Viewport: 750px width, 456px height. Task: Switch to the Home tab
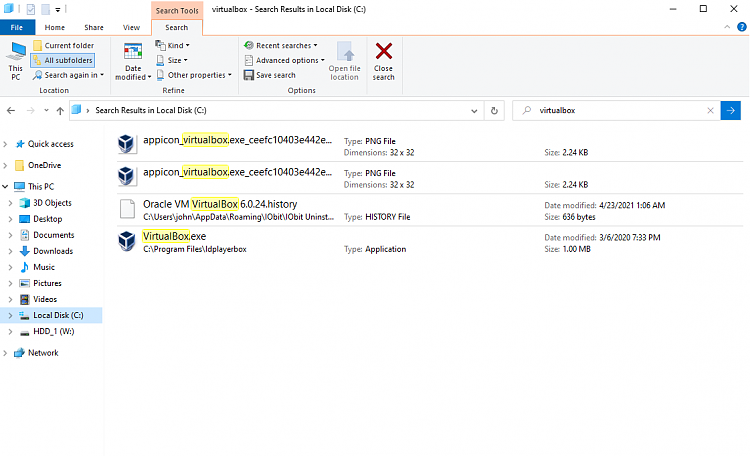click(x=55, y=27)
